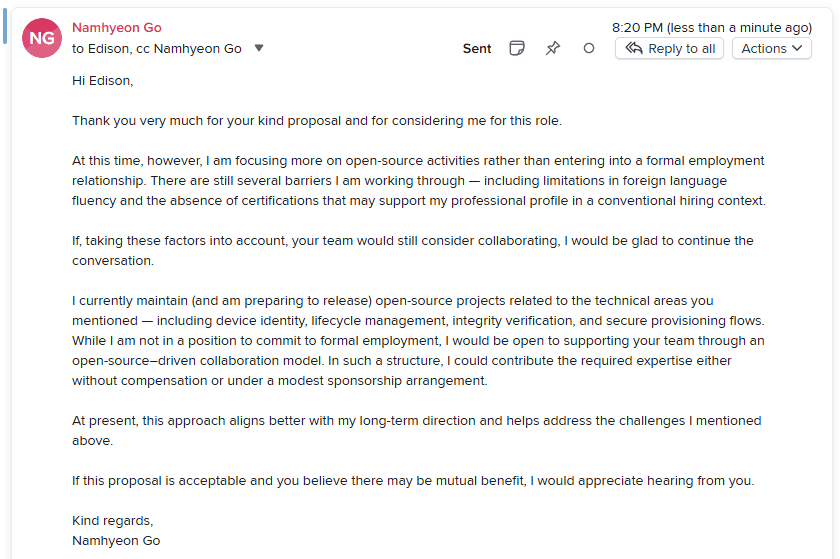
Task: Click the 'Hi Edison,' greeting line
Action: point(102,80)
